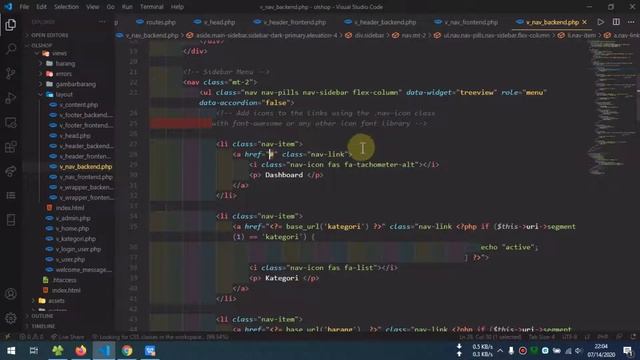Open Task View on the taskbar
This screenshot has height=360, width=640.
click(x=34, y=351)
